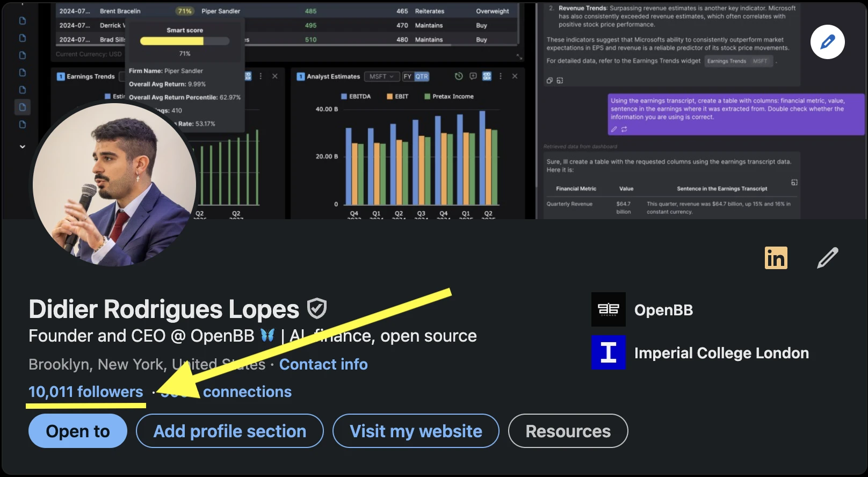
Task: Open the Resources menu
Action: coord(568,431)
